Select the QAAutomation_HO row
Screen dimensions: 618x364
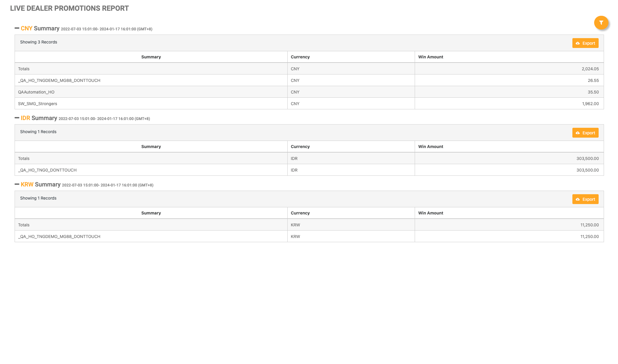(36, 92)
